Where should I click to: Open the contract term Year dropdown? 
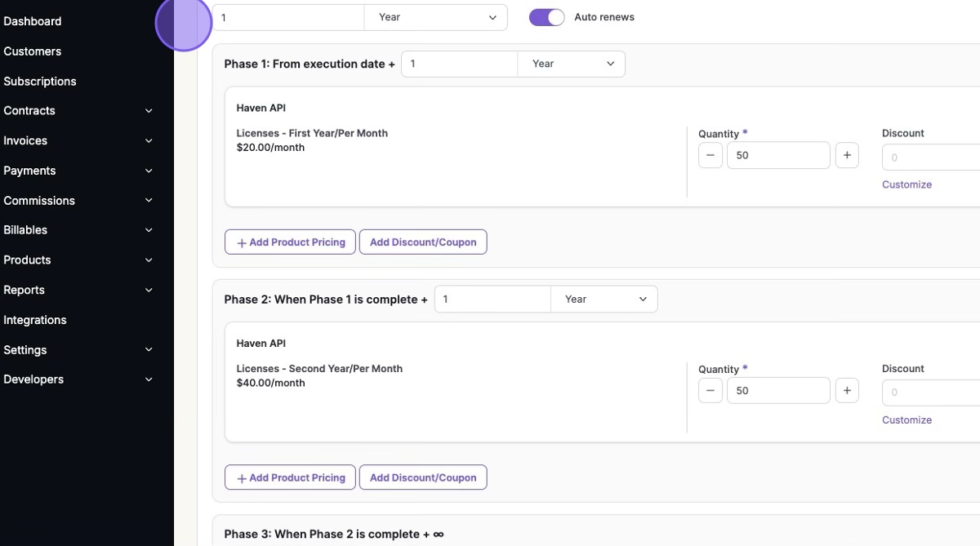436,17
